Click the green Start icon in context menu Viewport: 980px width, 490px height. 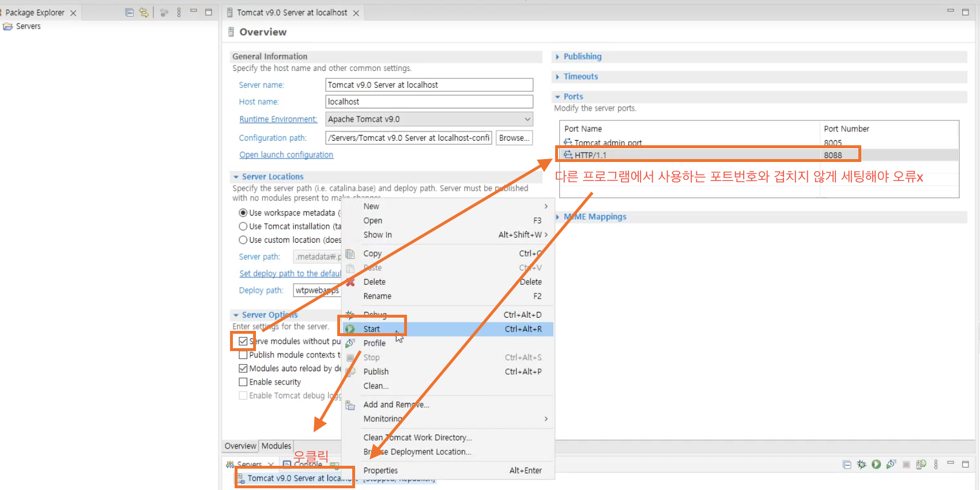(350, 329)
